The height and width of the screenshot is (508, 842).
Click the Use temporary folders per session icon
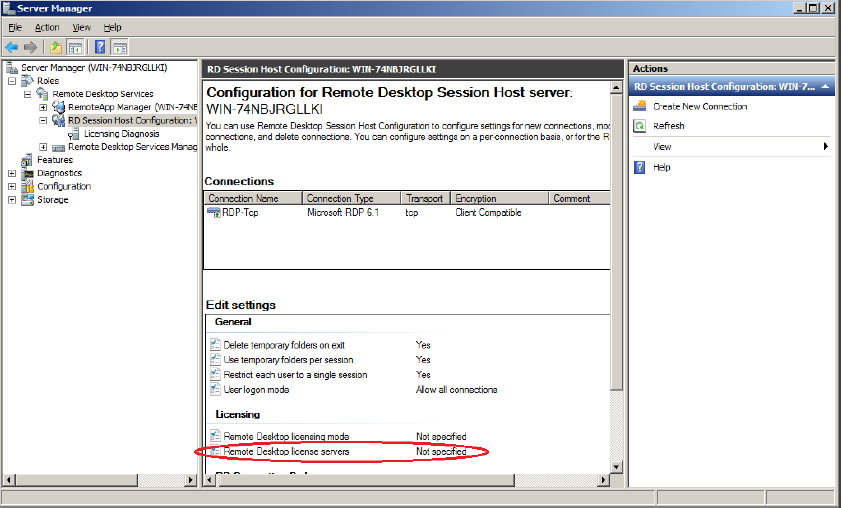click(215, 359)
